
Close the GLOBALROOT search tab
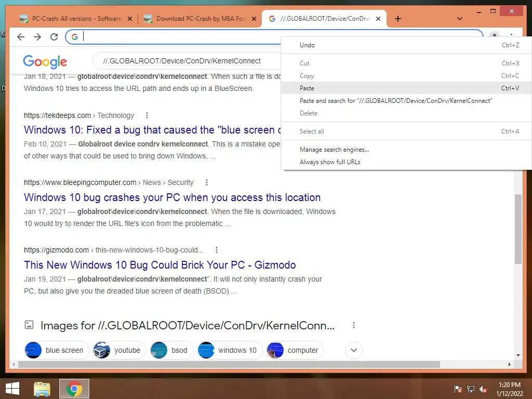pyautogui.click(x=378, y=19)
